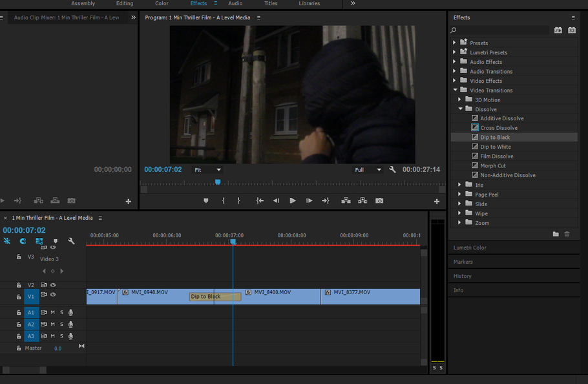Switch to the Editing workspace

tap(124, 3)
